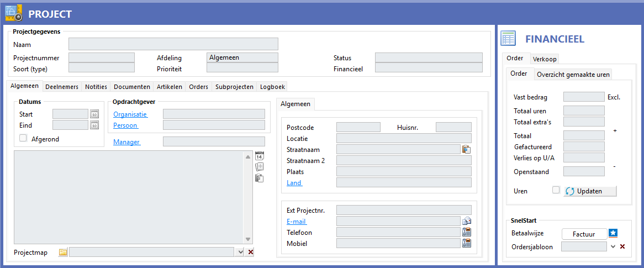Open the Prioriteit dropdown field

pos(242,68)
